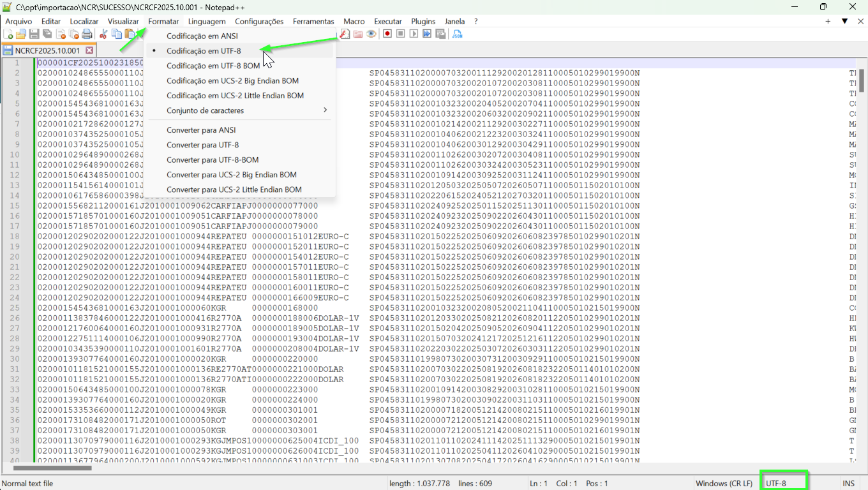Click the Cut scissors toolbar icon
Screen dimensions: 868x490
pos(103,34)
